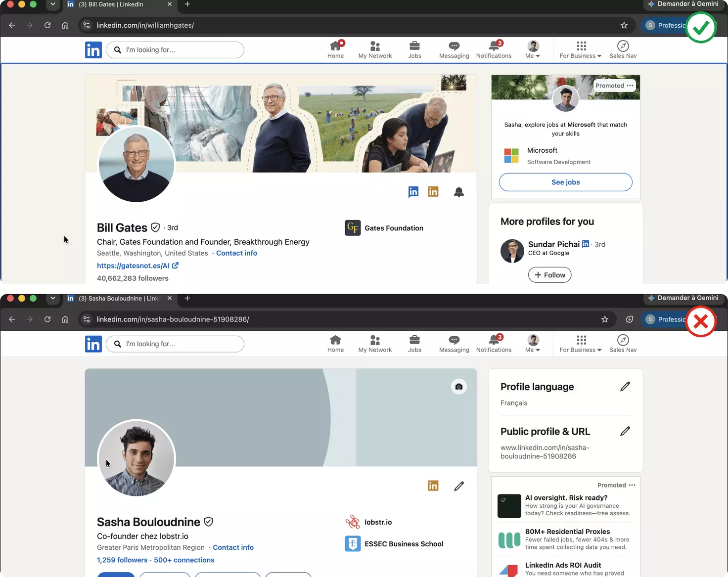This screenshot has height=577, width=728.
Task: Expand For Business in the Bill Gates window
Action: point(581,50)
